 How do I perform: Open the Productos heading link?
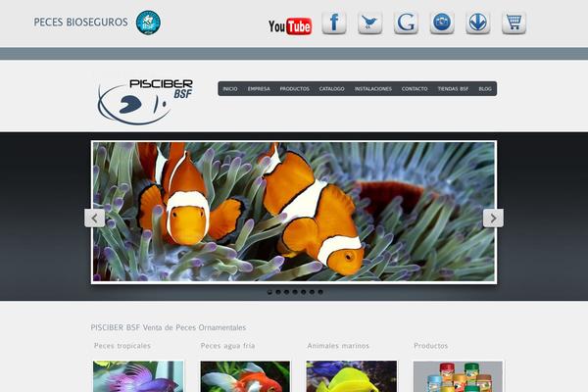coord(430,346)
